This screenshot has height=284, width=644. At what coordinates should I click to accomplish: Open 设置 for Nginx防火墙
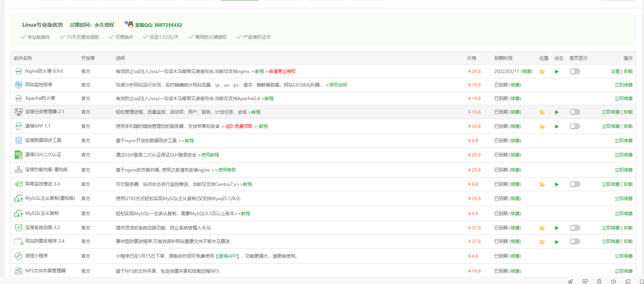[x=615, y=71]
